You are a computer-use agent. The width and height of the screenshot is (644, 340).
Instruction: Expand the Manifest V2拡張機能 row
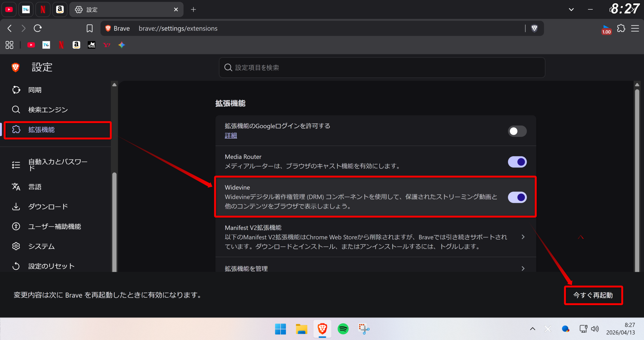point(523,237)
